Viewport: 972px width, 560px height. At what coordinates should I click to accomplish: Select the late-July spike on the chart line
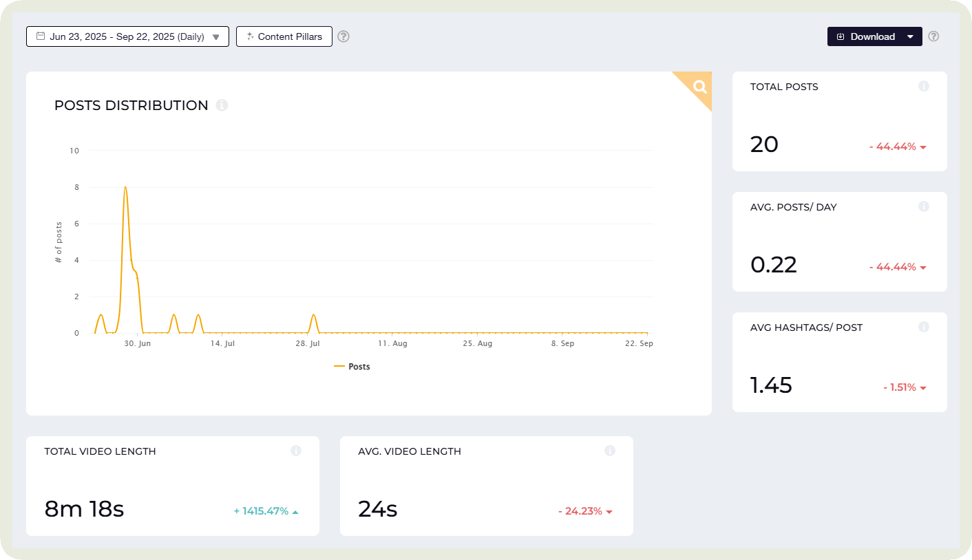coord(314,315)
